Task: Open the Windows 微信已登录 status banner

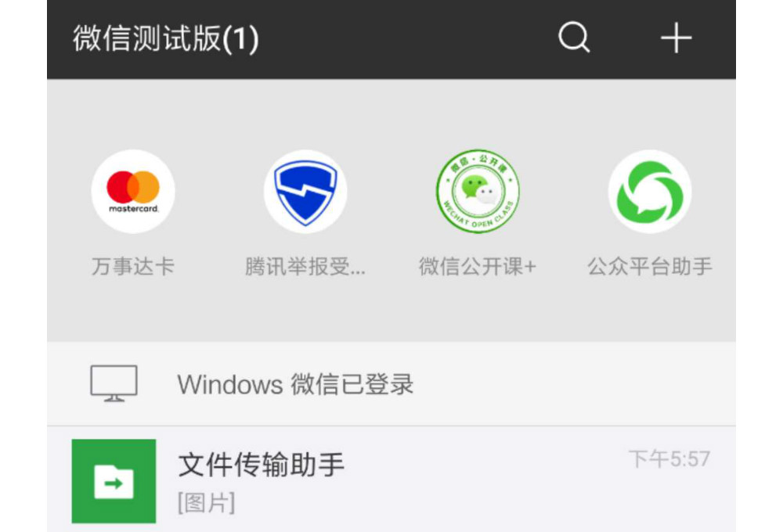Action: (x=295, y=384)
